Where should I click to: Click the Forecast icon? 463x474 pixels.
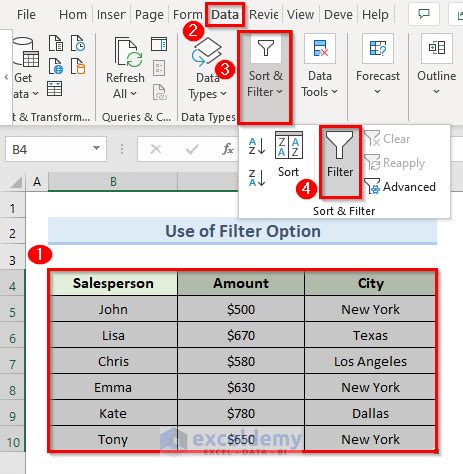(378, 49)
